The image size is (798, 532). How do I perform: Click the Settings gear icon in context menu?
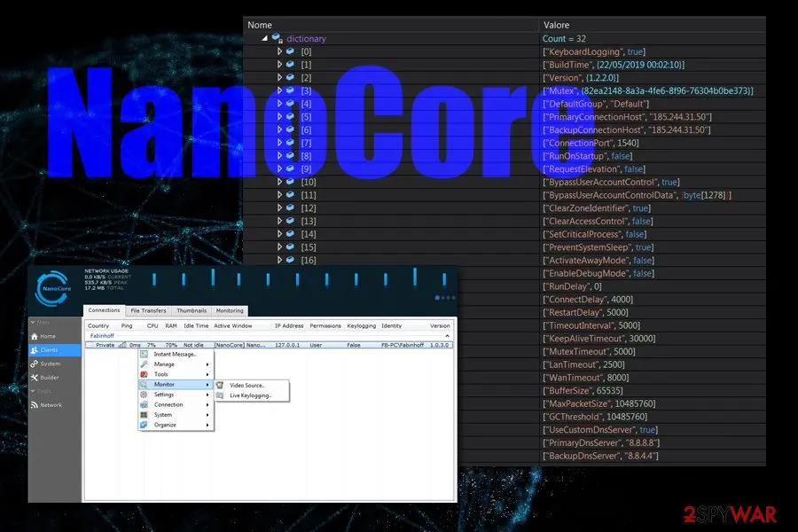coord(144,395)
